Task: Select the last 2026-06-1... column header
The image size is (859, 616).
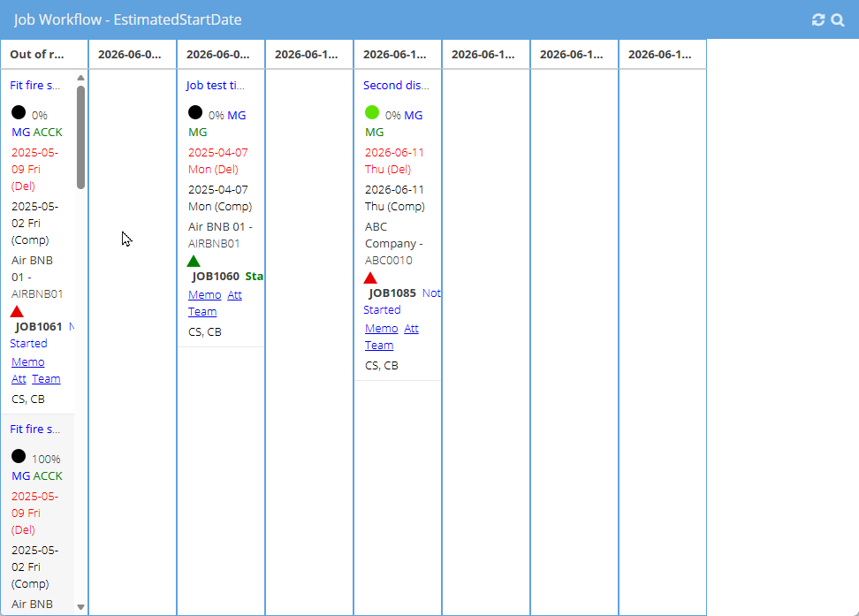Action: coord(663,54)
